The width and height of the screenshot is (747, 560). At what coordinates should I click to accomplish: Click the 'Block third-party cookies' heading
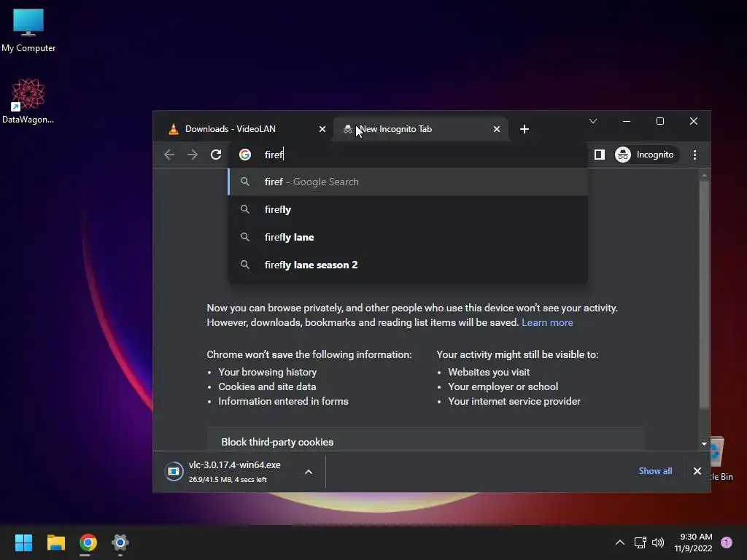click(x=277, y=442)
